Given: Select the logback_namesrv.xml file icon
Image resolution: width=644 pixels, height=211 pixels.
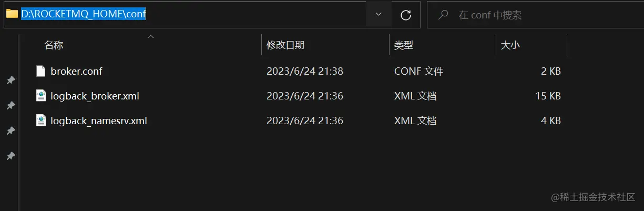Looking at the screenshot, I should pos(40,120).
